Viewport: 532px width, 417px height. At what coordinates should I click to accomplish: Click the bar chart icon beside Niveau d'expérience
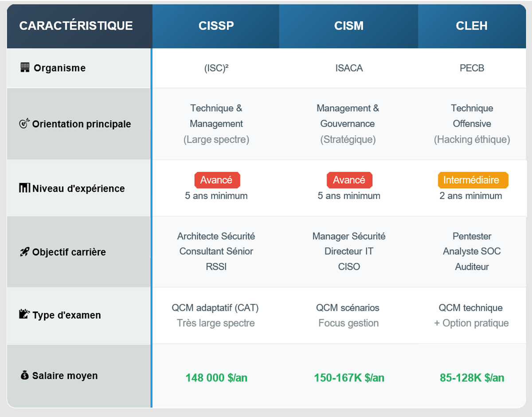pos(24,188)
